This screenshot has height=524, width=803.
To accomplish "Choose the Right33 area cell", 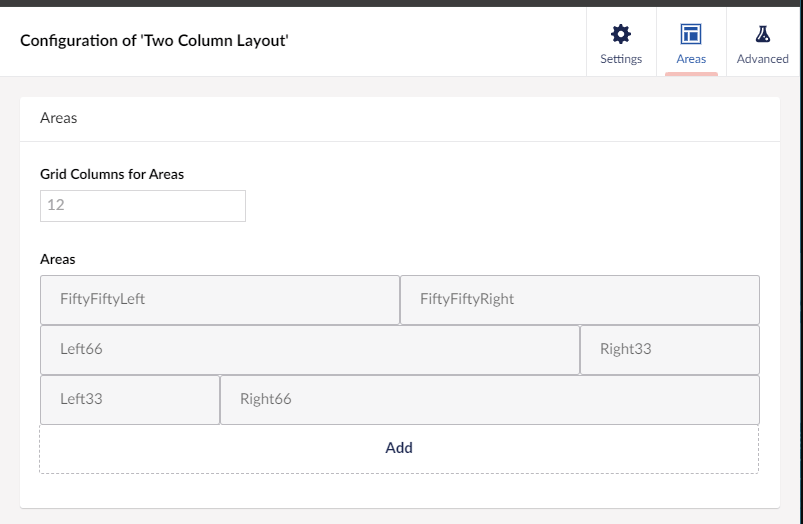I will [x=670, y=349].
